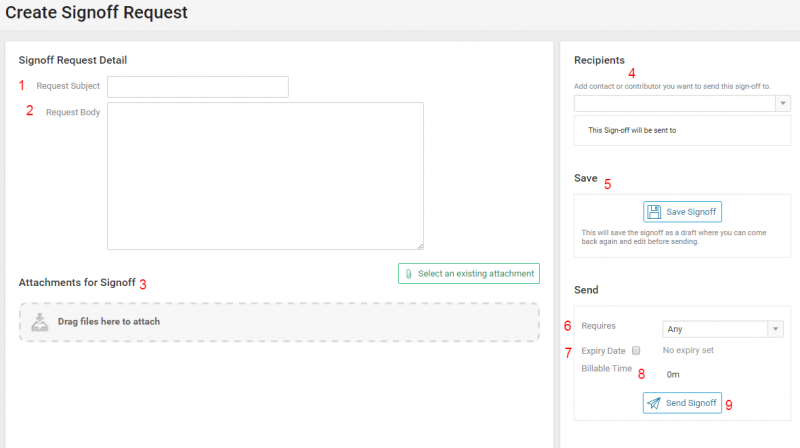Image resolution: width=800 pixels, height=448 pixels.
Task: Click the floppy disk icon on Save Signoff
Action: (654, 212)
